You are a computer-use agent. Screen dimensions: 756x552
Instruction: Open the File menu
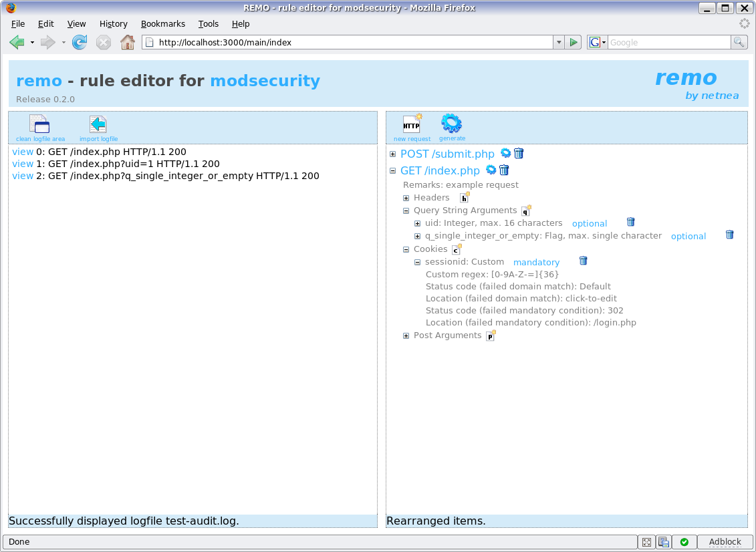tap(18, 23)
